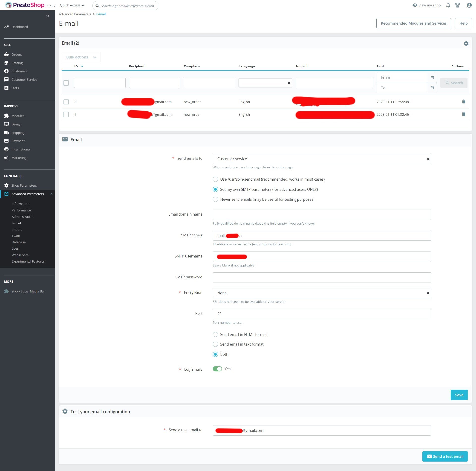Viewport: 476px width, 471px height.
Task: Toggle the Log Emails switch
Action: click(x=217, y=369)
